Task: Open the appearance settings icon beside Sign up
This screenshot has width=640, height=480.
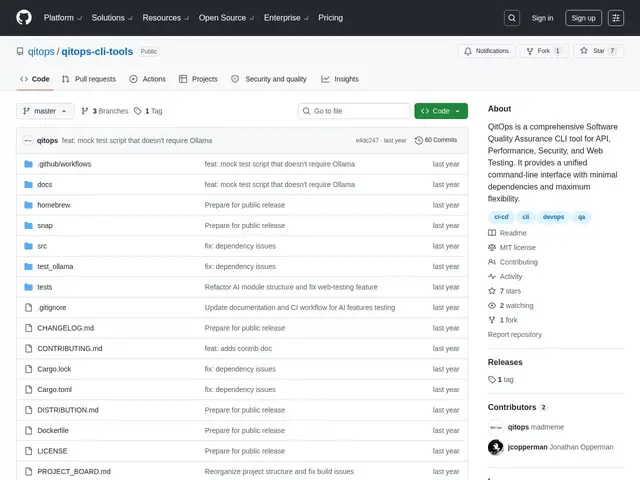Action: click(616, 18)
